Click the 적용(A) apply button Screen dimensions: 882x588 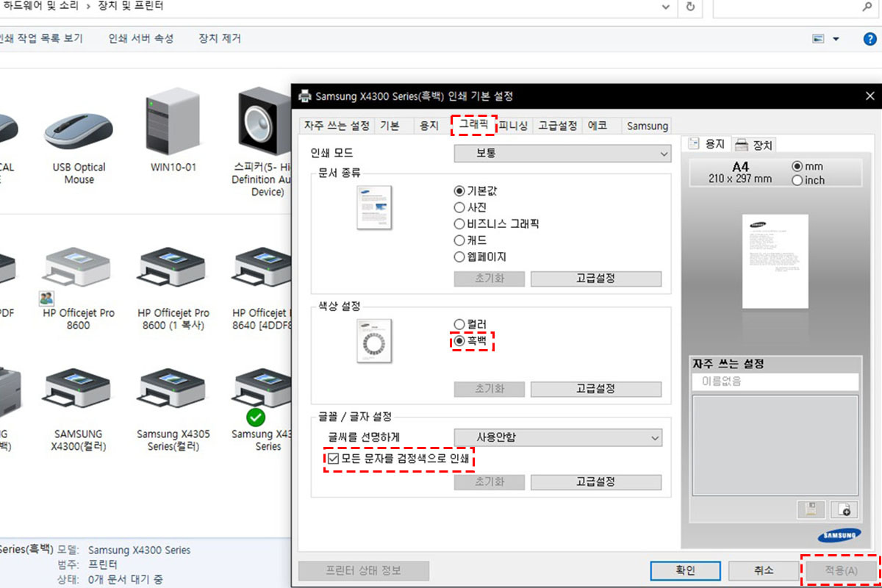841,570
